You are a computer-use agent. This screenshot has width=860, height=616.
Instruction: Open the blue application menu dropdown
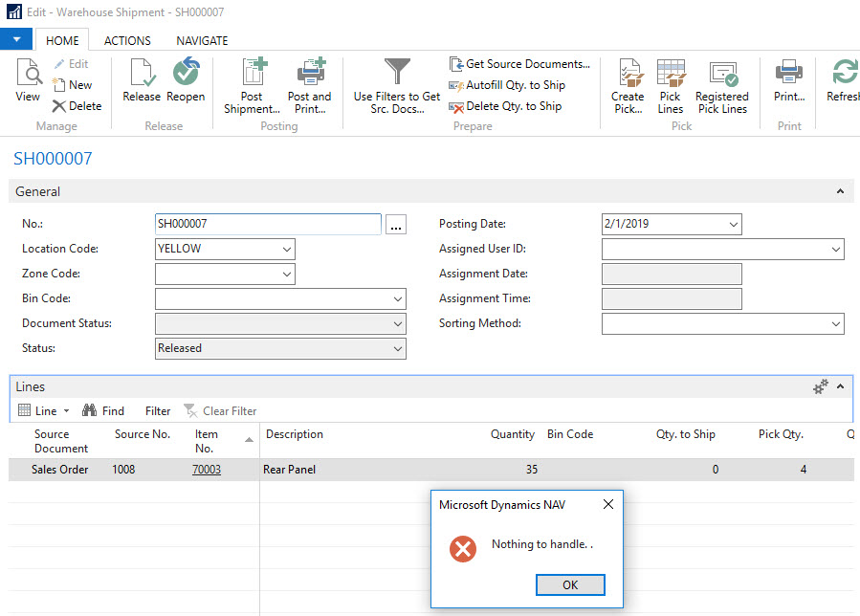click(16, 39)
